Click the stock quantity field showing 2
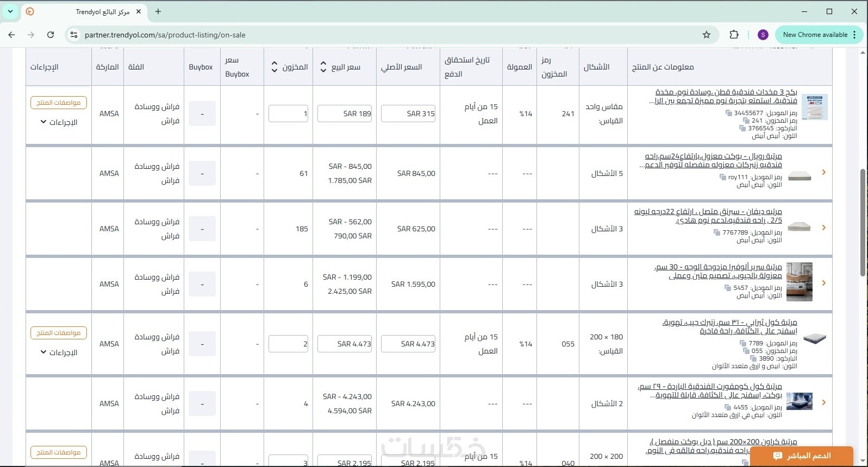Image resolution: width=868 pixels, height=467 pixels. coord(289,344)
